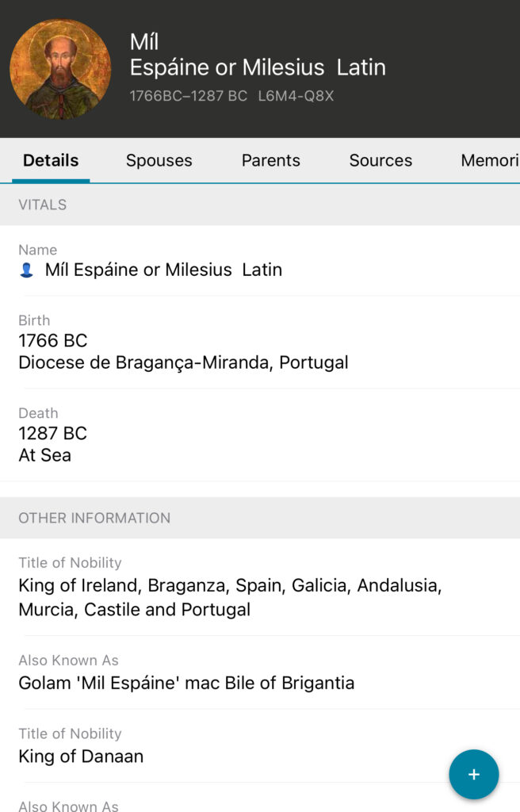The image size is (520, 812).
Task: Tap Diocese de Bragança-Miranda birthplace text
Action: coord(183,362)
